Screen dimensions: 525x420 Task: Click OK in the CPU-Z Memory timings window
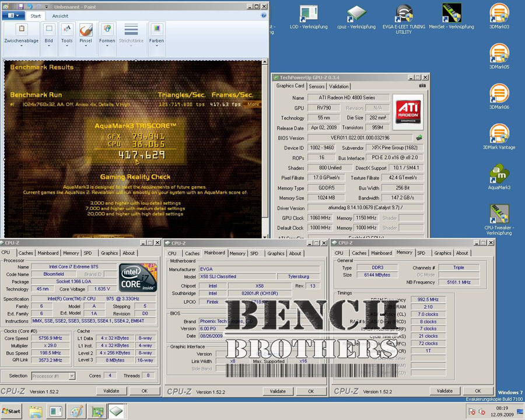[x=478, y=391]
